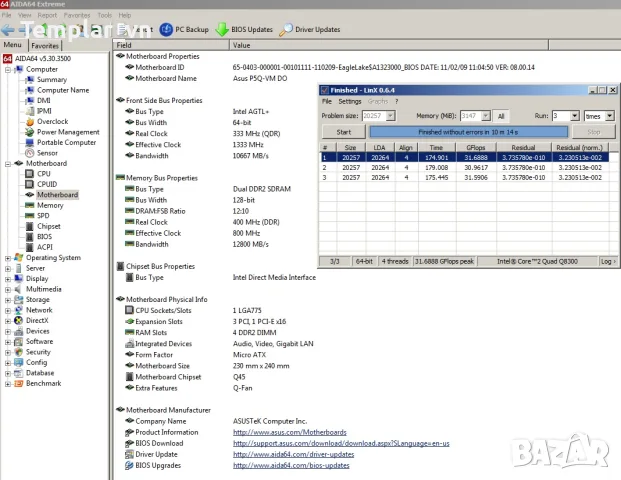
Task: Open the File menu in AIDA64
Action: 6,15
